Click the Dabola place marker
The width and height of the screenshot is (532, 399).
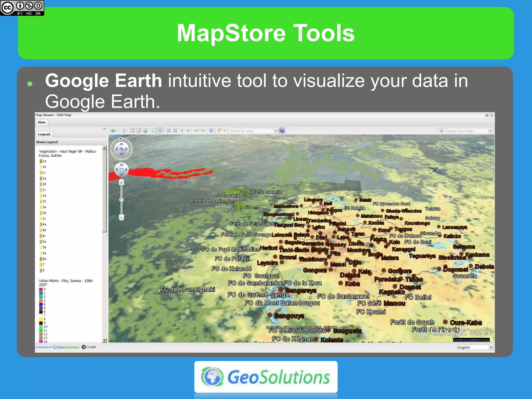471,266
